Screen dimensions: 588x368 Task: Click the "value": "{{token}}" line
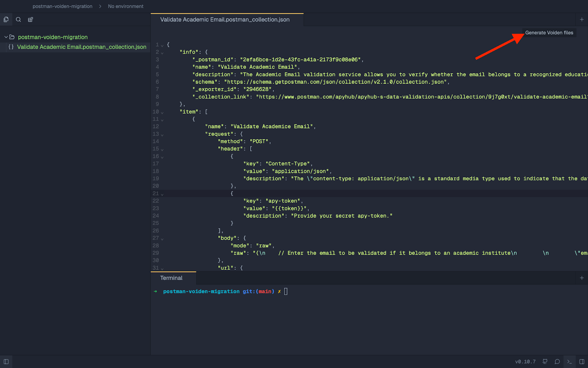click(x=276, y=208)
